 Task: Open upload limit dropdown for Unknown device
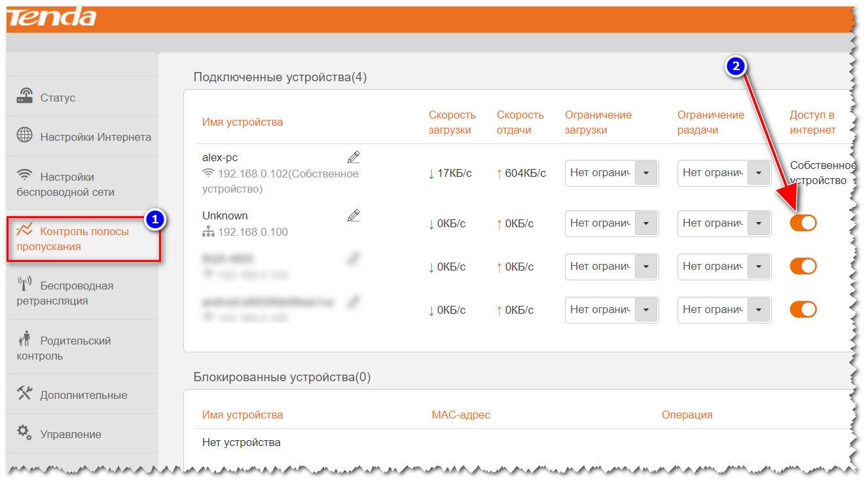[x=758, y=223]
